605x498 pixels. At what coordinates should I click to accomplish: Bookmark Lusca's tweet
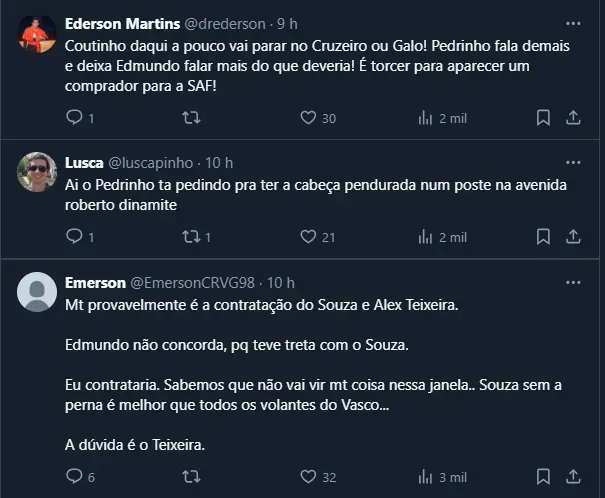[x=543, y=237]
